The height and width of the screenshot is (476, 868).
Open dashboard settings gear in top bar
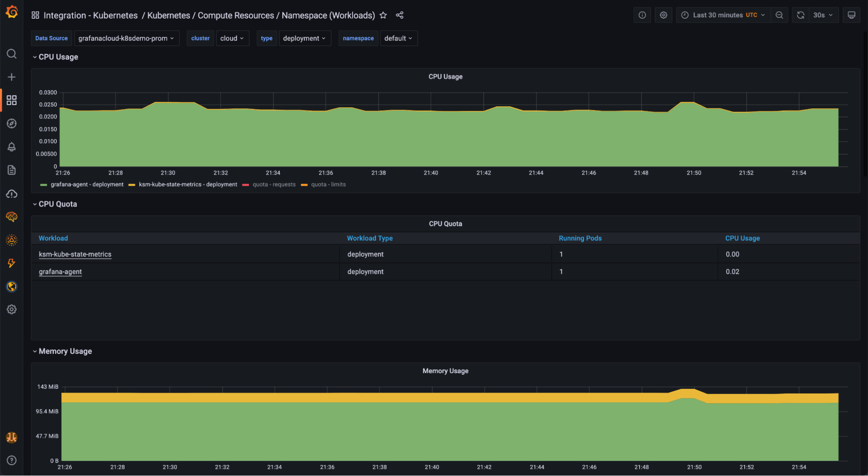663,15
